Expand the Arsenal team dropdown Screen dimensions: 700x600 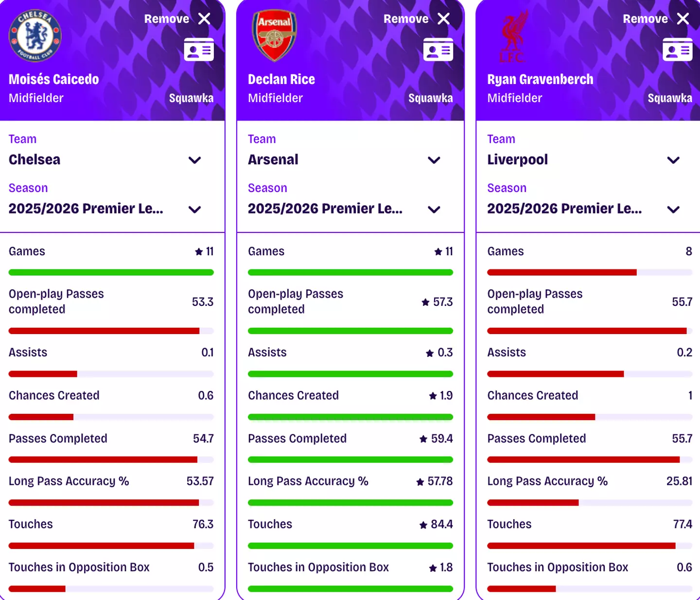tap(434, 160)
